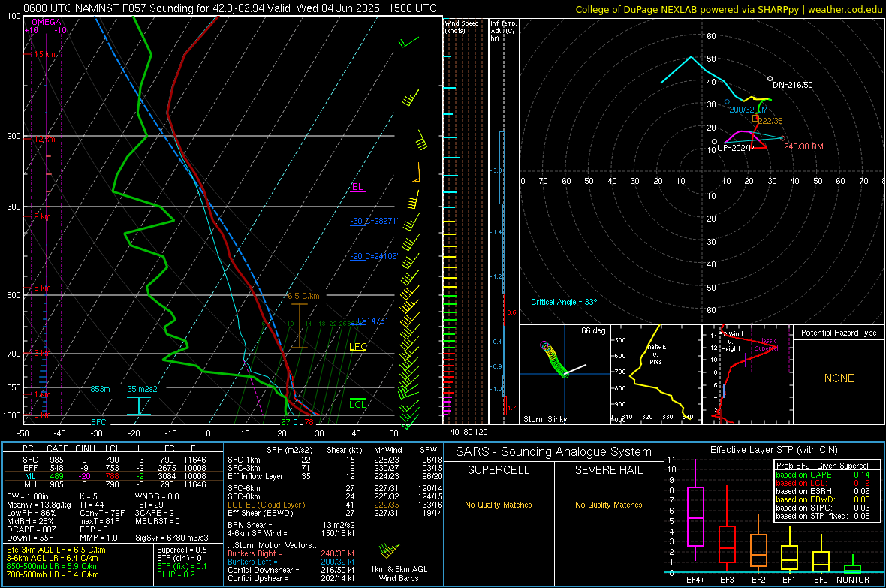Click the Potential Hazard Type header

pos(839,333)
